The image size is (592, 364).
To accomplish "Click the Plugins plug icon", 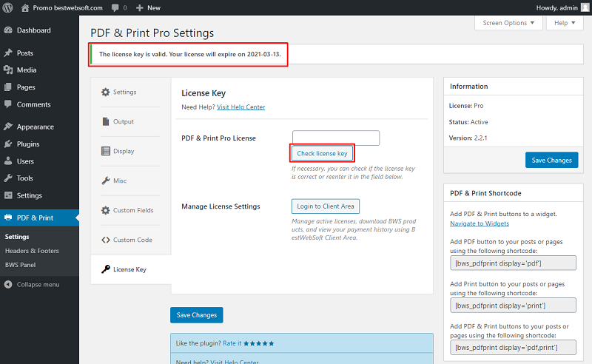I will [8, 144].
